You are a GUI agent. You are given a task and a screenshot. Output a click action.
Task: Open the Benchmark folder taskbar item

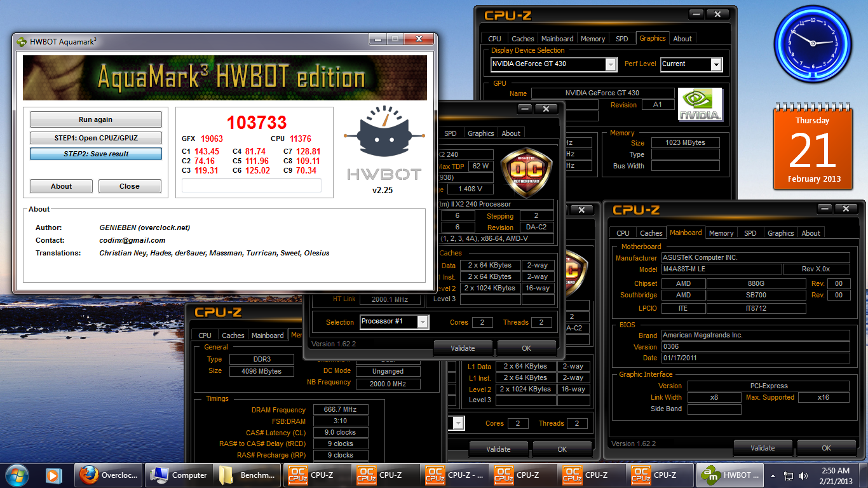pyautogui.click(x=248, y=475)
